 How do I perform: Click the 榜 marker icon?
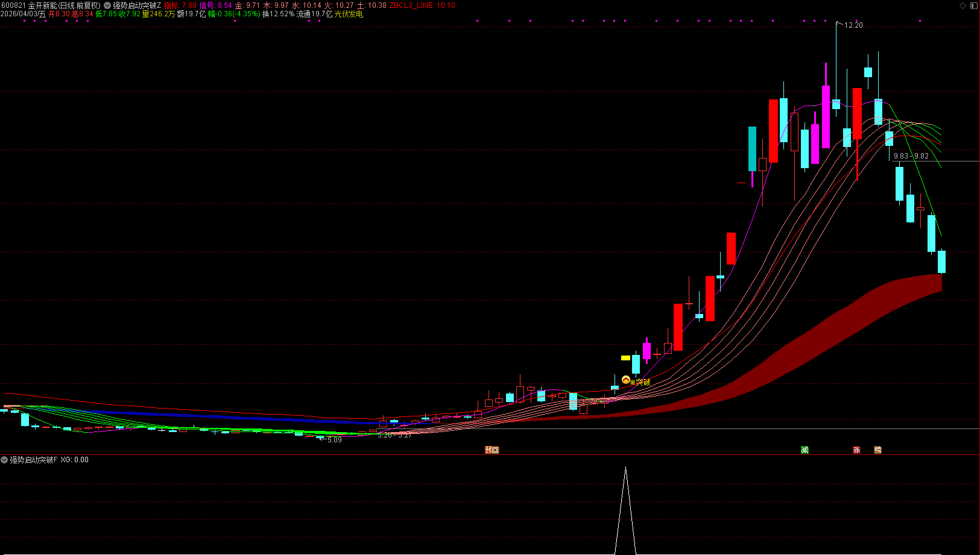[878, 450]
